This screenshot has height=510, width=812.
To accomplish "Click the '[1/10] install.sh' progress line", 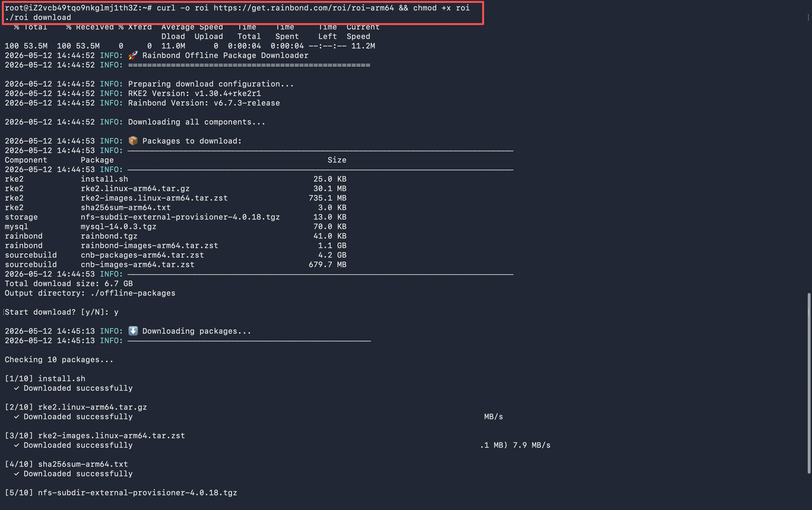I will 45,378.
